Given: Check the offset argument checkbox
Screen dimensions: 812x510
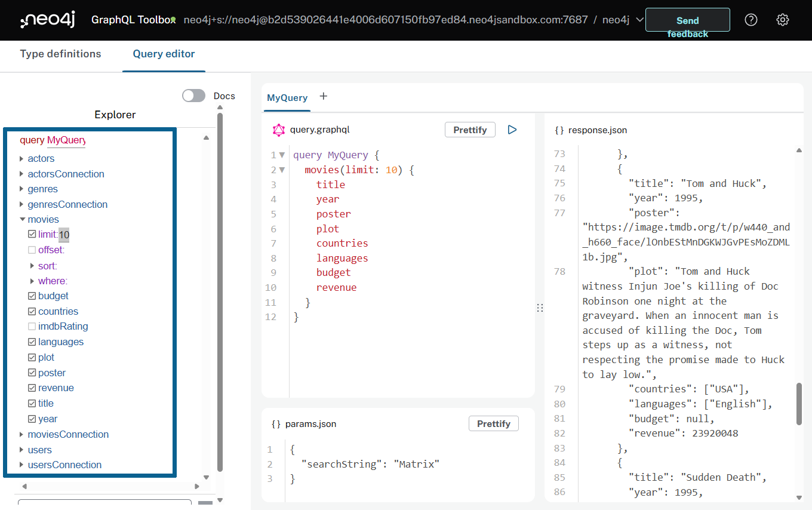Looking at the screenshot, I should pos(32,250).
